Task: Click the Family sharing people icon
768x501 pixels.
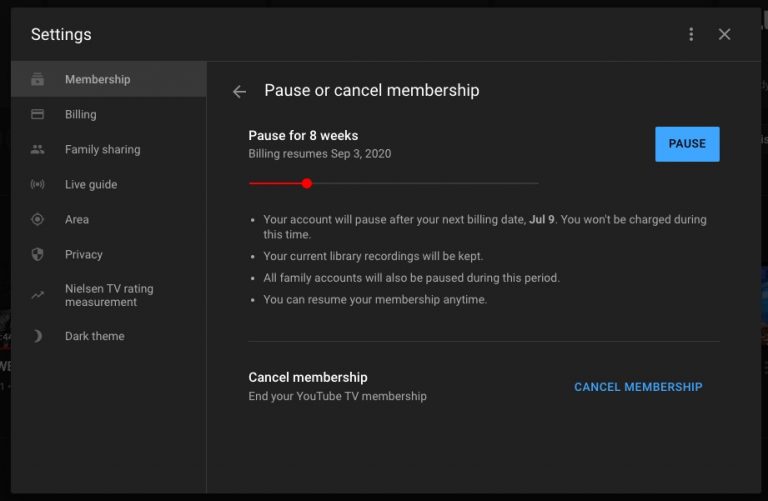Action: [x=38, y=150]
